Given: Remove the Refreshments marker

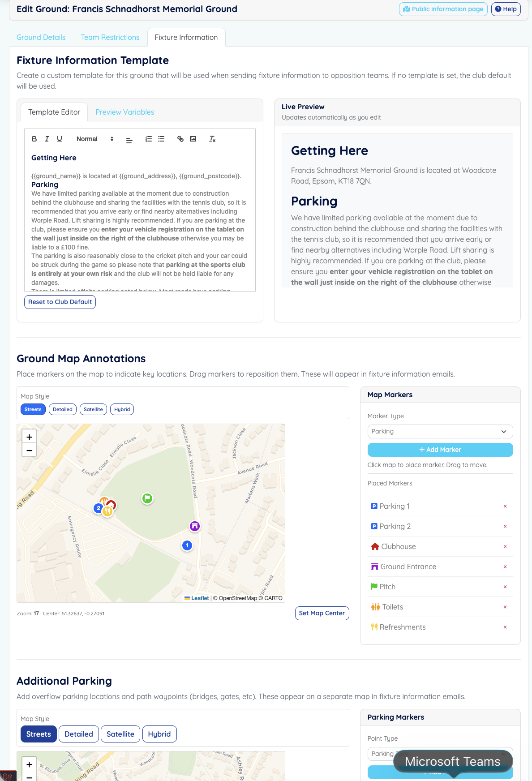Looking at the screenshot, I should point(505,627).
